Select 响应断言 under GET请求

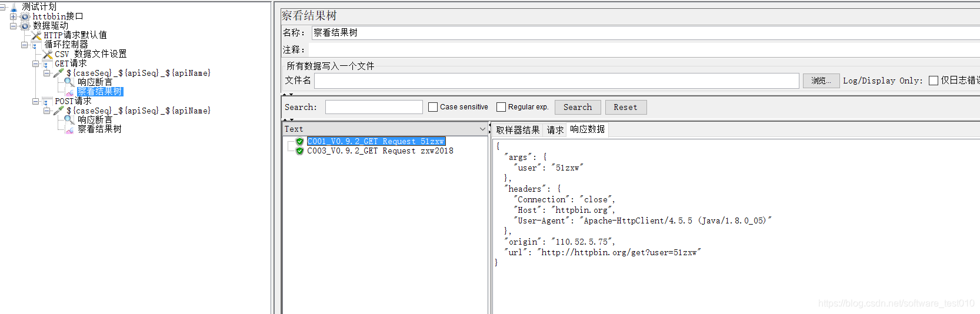click(95, 82)
